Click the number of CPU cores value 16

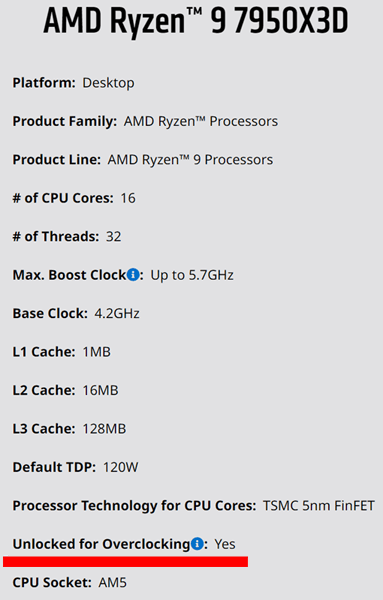pos(128,198)
